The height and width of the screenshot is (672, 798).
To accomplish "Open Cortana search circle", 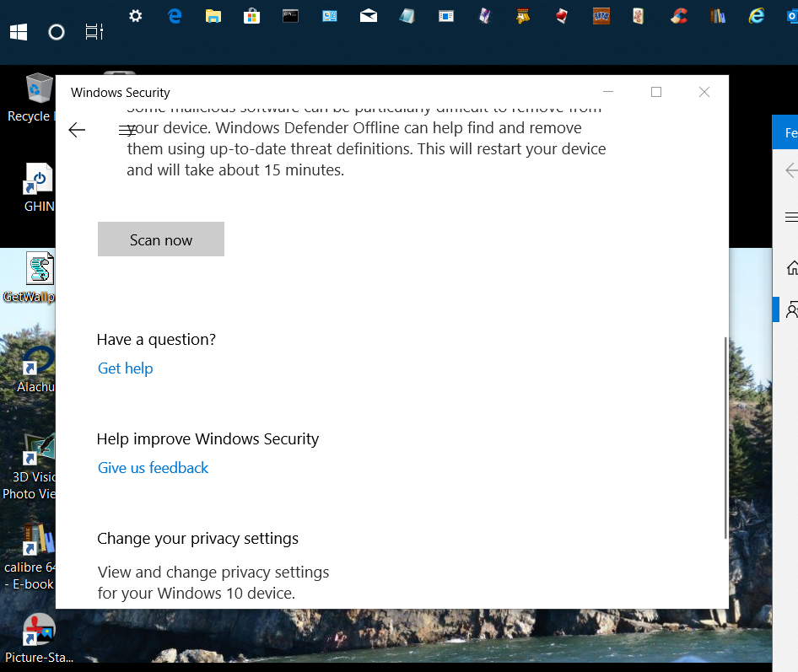I will (57, 33).
